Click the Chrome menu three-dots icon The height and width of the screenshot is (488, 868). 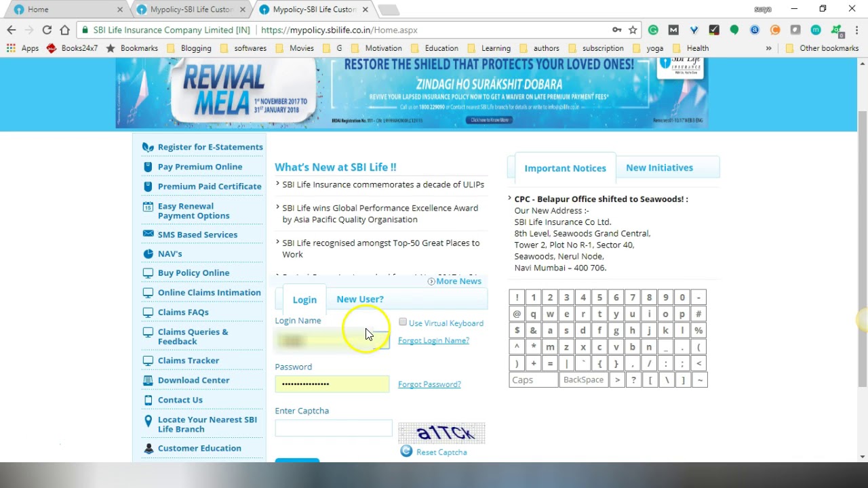click(x=856, y=30)
